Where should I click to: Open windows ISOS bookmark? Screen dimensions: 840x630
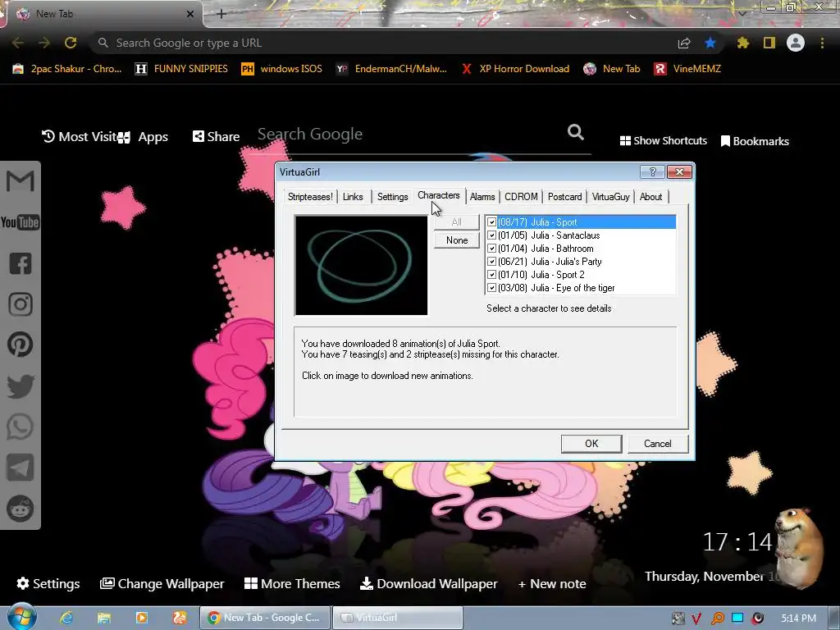pos(282,69)
